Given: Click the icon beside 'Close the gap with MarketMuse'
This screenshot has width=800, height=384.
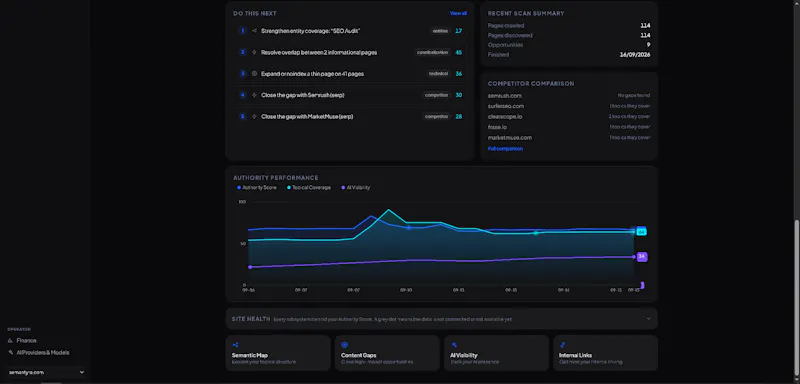Looking at the screenshot, I should 254,116.
